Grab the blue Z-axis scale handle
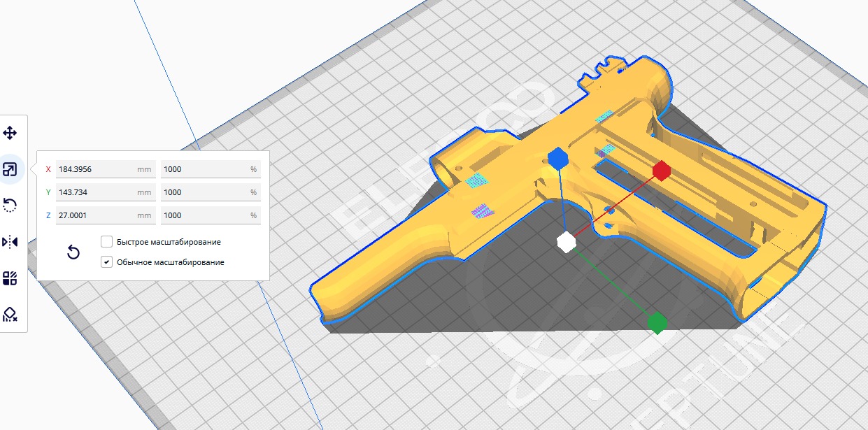The height and width of the screenshot is (430, 868). coord(557,159)
